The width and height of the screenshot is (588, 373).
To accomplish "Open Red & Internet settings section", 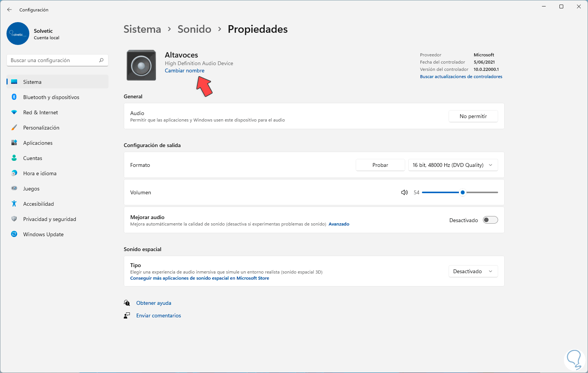I will pyautogui.click(x=40, y=112).
